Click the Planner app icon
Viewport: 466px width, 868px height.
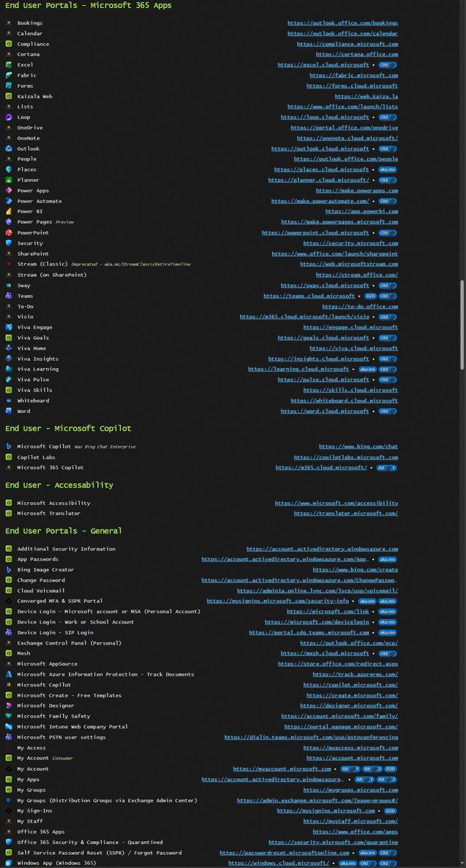pyautogui.click(x=9, y=180)
